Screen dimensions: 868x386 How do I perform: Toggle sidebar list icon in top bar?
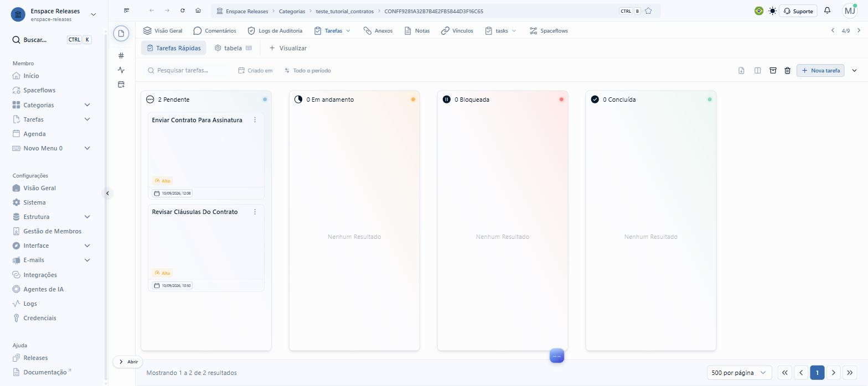click(x=127, y=11)
